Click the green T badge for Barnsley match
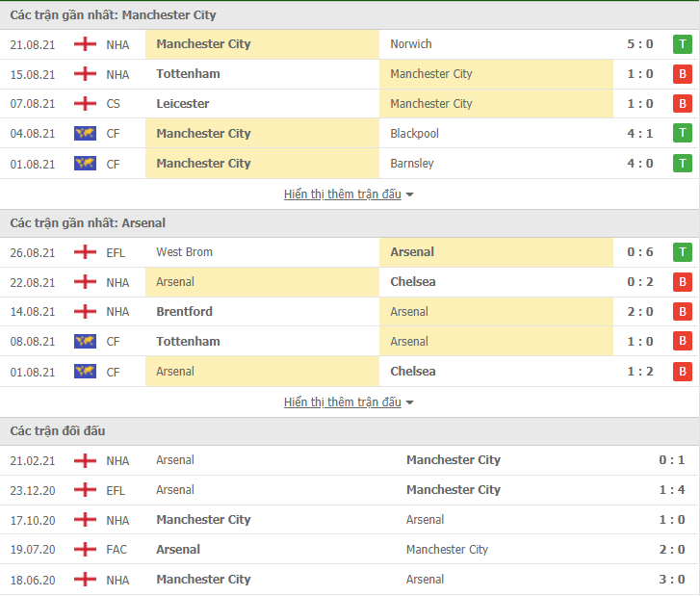This screenshot has width=700, height=596. point(682,164)
